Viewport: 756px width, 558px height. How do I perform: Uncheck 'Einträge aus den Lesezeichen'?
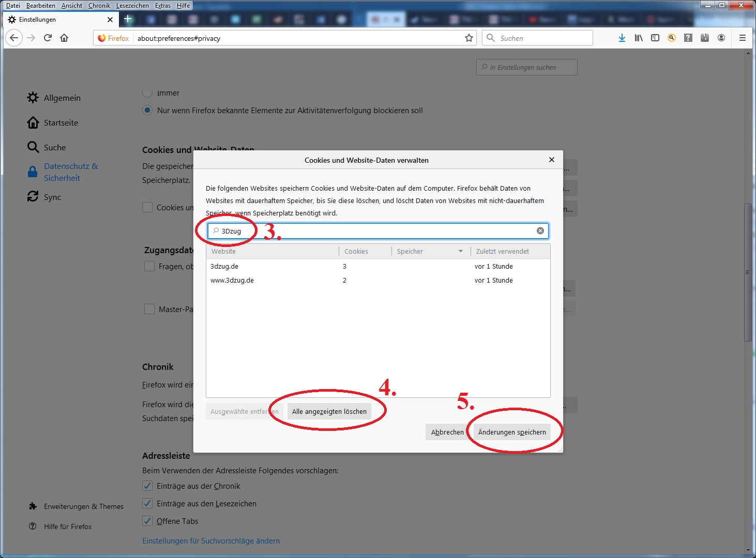147,503
